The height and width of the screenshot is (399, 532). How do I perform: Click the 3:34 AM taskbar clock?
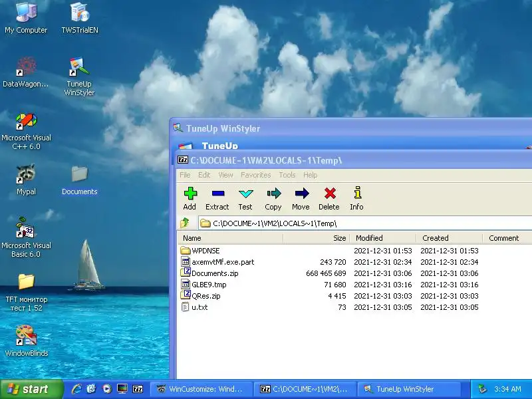pyautogui.click(x=507, y=389)
